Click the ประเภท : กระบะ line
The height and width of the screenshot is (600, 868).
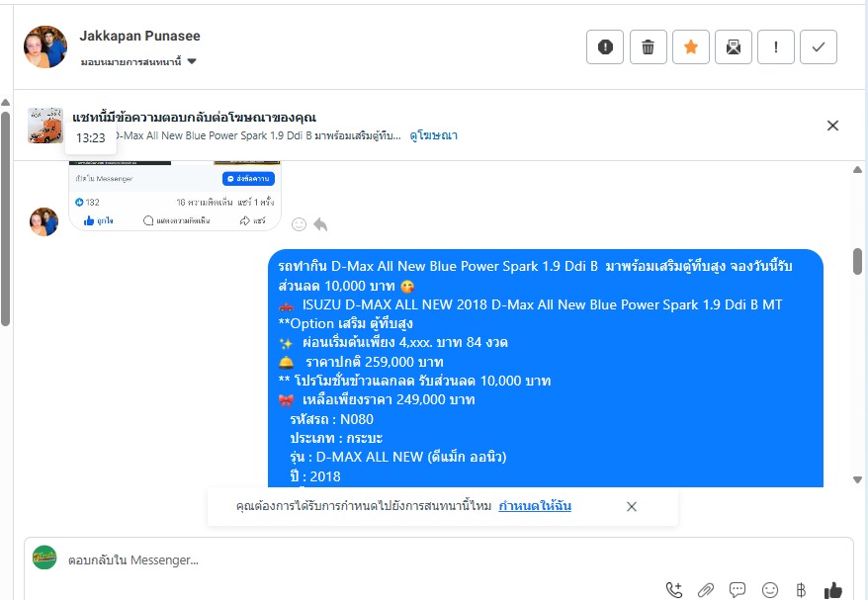coord(336,438)
